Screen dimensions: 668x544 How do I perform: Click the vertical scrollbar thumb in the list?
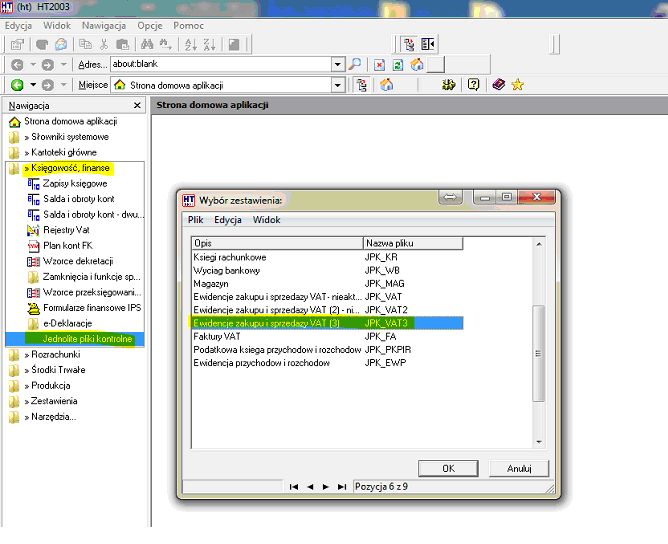click(x=538, y=353)
